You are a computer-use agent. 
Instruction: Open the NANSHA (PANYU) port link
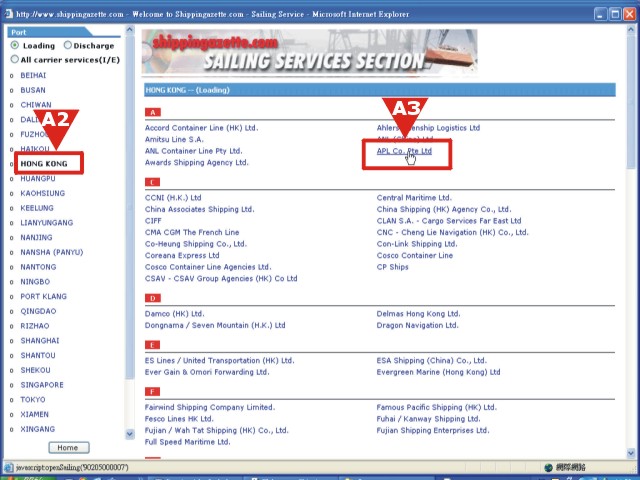51,252
